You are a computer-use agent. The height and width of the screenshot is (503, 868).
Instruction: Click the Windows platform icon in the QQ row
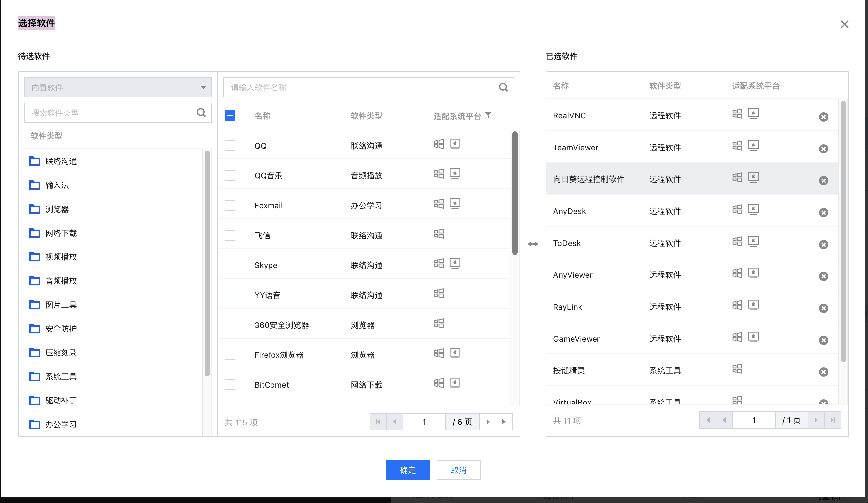[439, 144]
